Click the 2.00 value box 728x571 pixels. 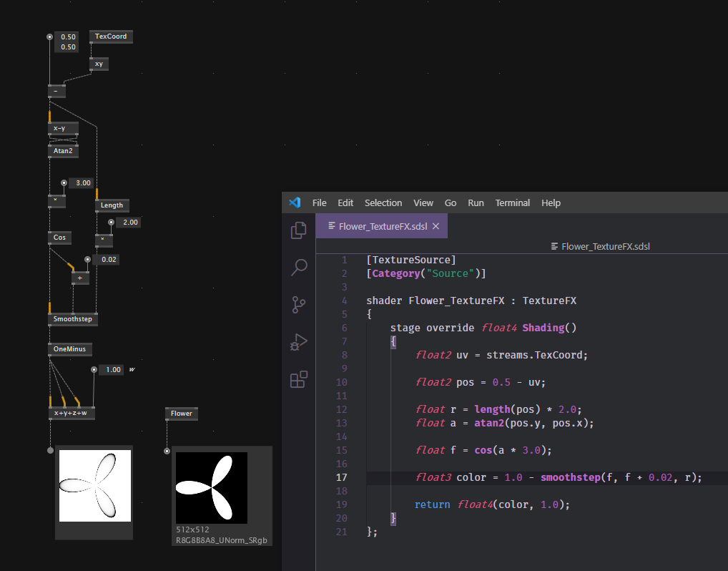(x=128, y=223)
